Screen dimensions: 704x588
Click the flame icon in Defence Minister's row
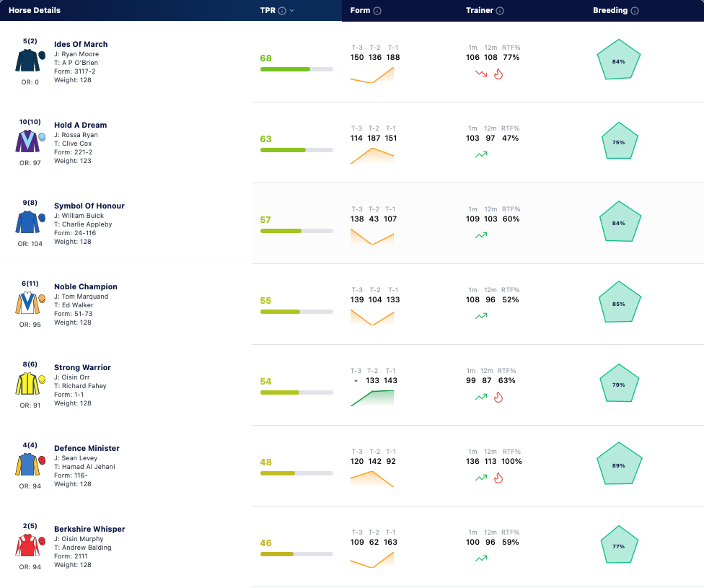[498, 478]
